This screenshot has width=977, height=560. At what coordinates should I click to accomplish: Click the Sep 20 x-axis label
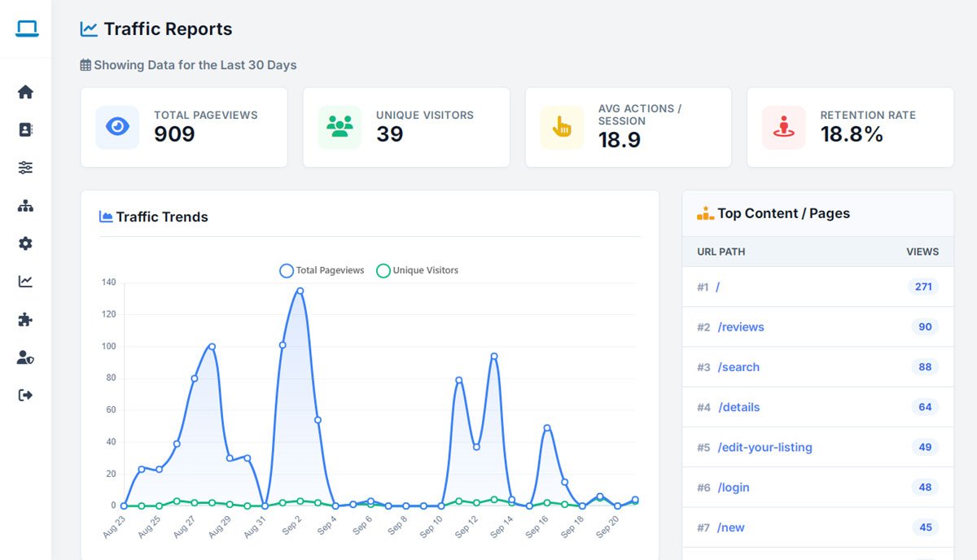click(x=607, y=527)
